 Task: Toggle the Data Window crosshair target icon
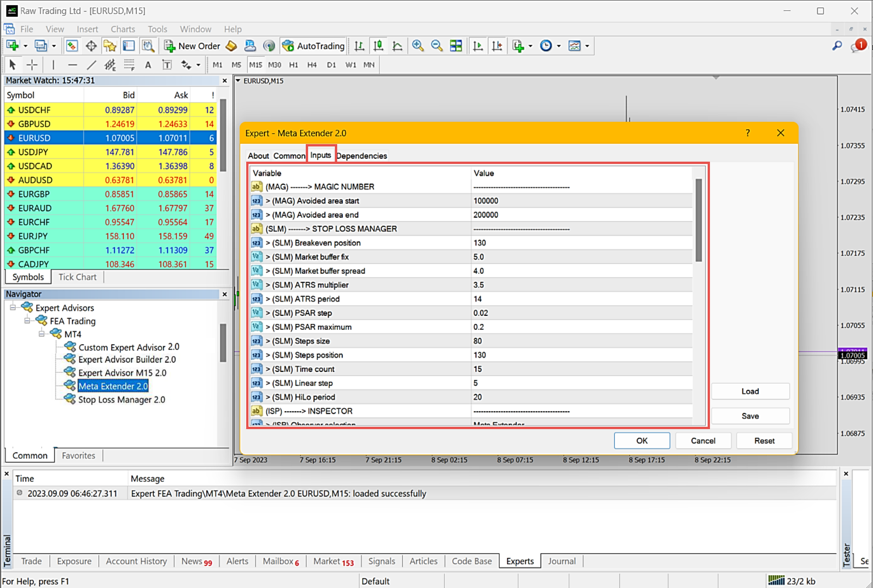91,46
